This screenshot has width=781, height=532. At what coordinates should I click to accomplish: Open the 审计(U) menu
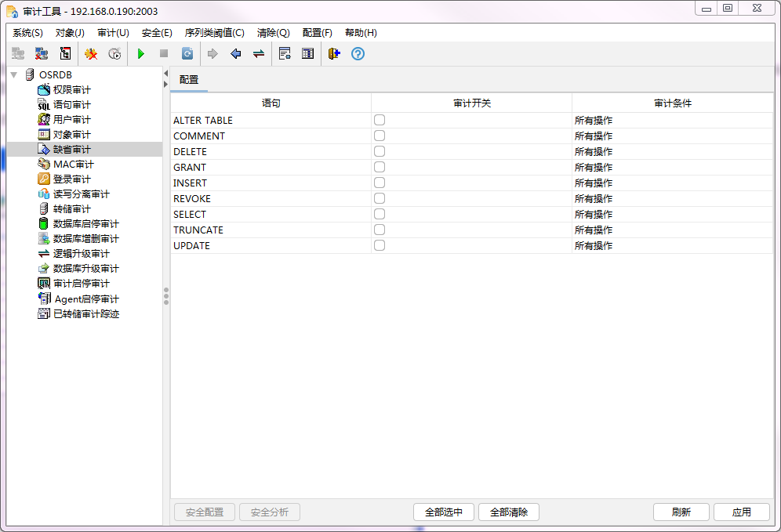pyautogui.click(x=112, y=33)
